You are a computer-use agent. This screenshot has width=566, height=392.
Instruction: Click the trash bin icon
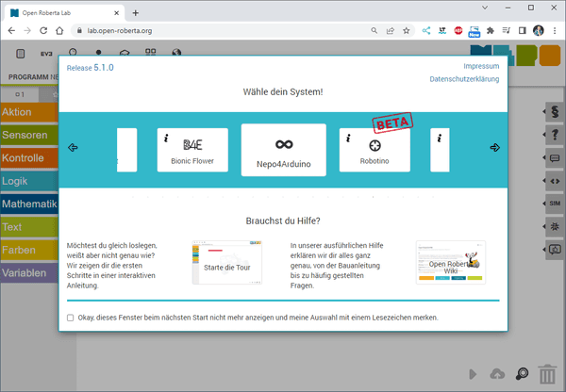coord(548,374)
